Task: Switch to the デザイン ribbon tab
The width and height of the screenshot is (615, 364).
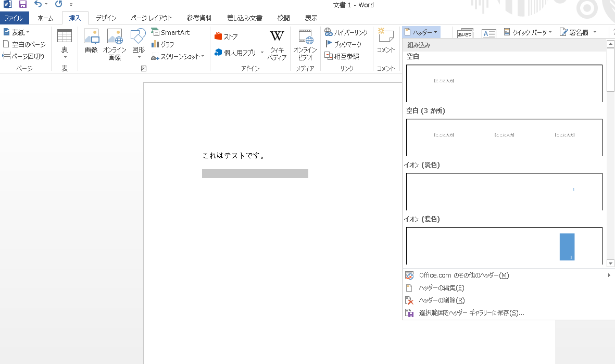Action: tap(106, 17)
